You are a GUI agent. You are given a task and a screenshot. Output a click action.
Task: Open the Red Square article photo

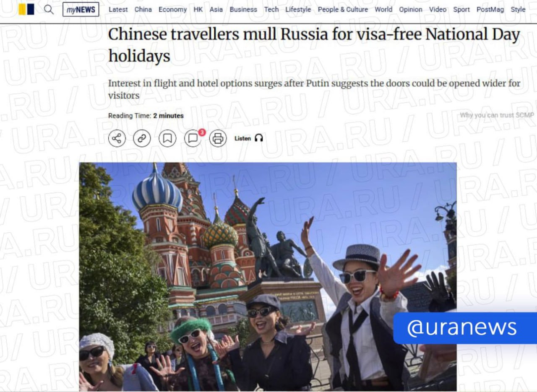268,277
